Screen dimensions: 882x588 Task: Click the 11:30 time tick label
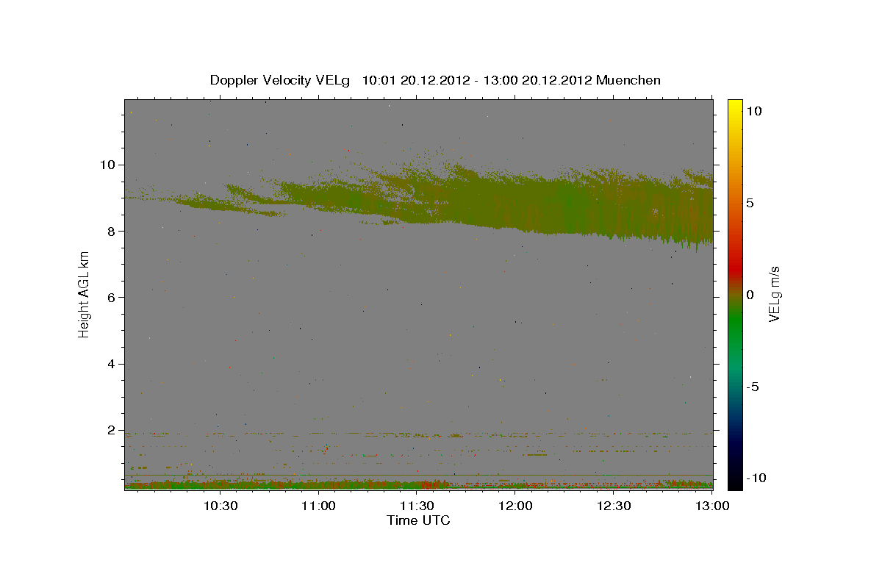click(x=417, y=506)
